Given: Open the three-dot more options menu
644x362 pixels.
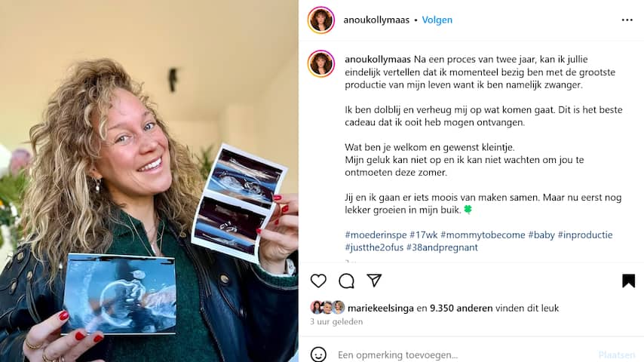Looking at the screenshot, I should pyautogui.click(x=627, y=20).
